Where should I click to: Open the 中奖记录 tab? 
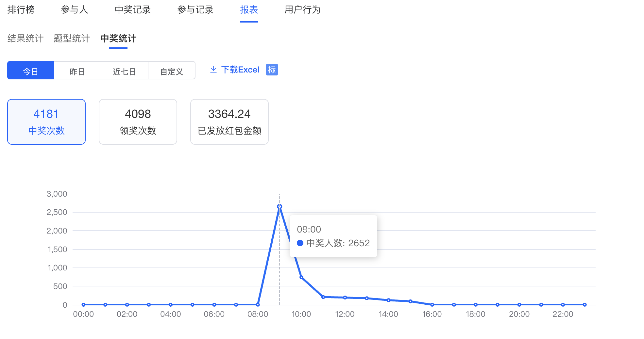(x=133, y=10)
